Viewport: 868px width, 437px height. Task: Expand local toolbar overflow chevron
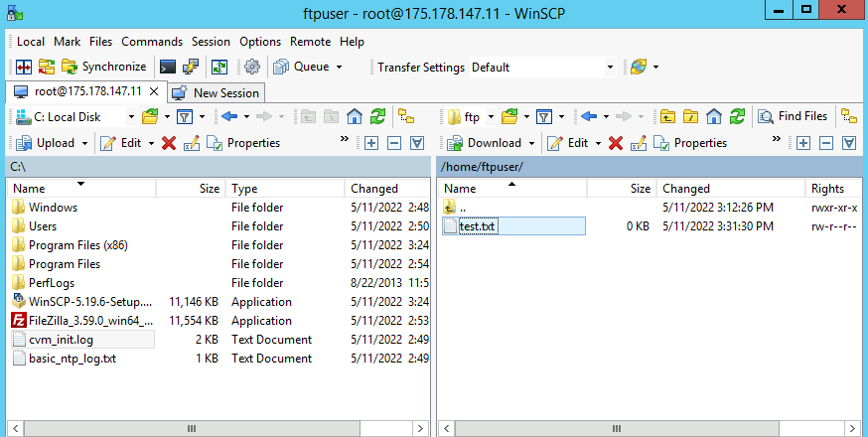345,139
